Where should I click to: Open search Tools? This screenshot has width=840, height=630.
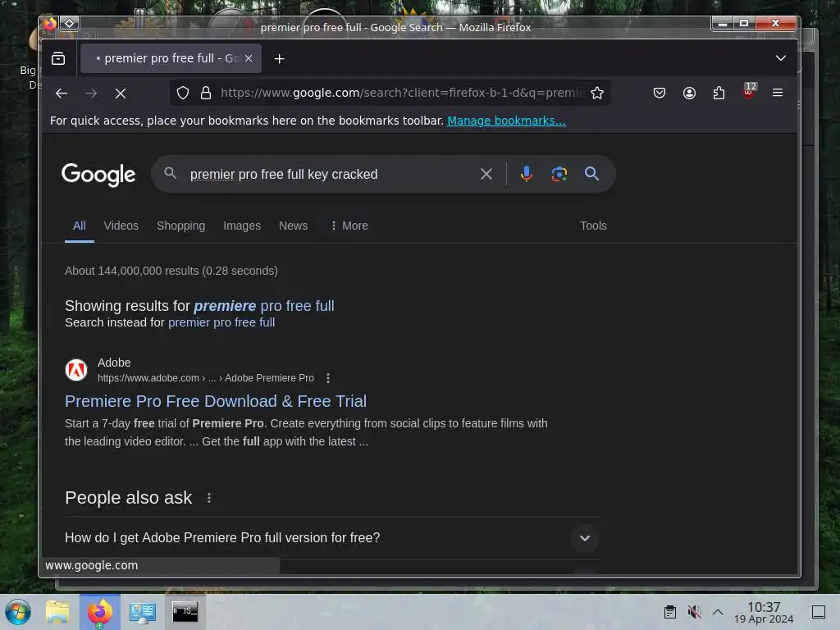point(593,226)
